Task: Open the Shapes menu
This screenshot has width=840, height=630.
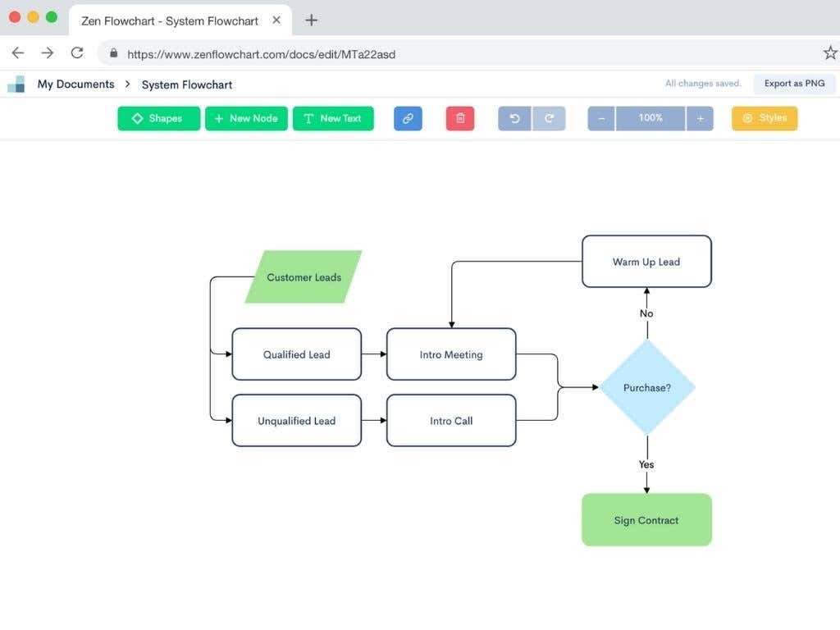Action: pos(158,118)
